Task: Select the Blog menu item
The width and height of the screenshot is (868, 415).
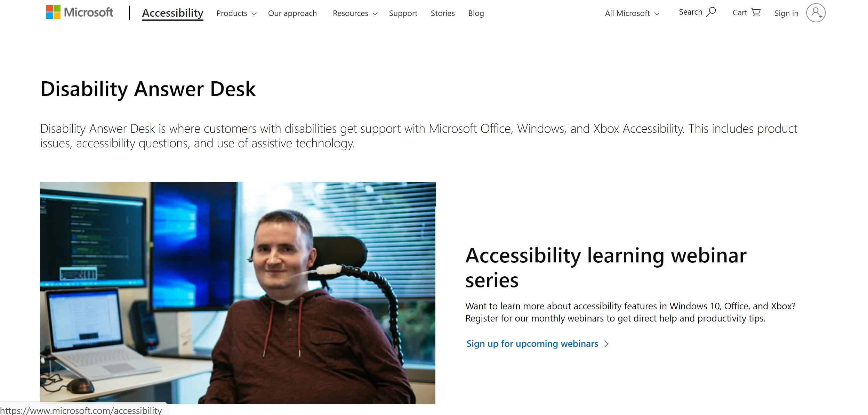Action: 476,13
